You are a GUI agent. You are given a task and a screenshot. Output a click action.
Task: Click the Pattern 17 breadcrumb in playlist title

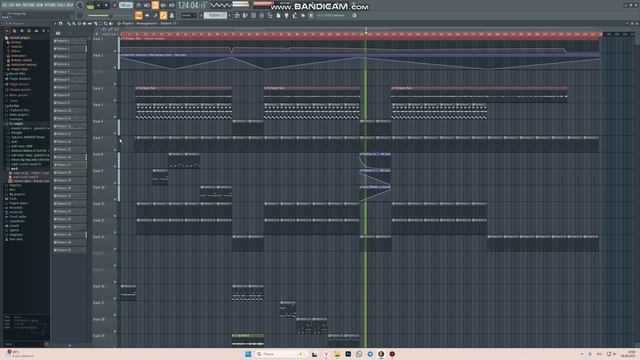click(169, 23)
